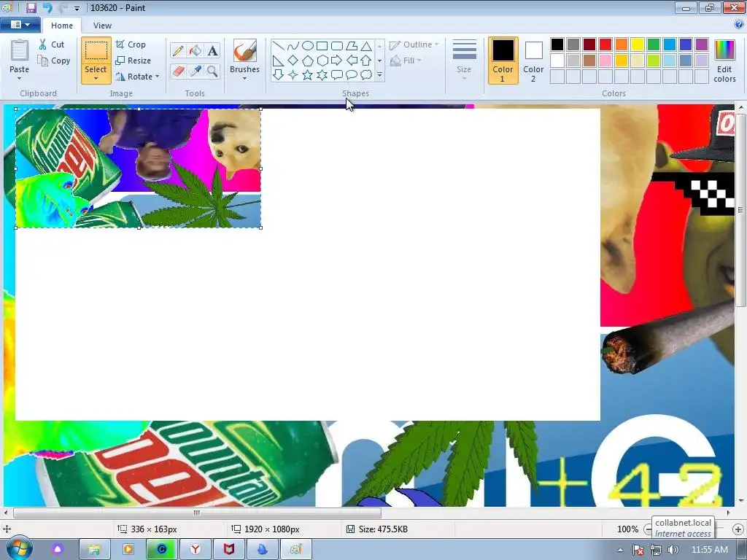Pick the Right arrow shape

click(x=337, y=61)
